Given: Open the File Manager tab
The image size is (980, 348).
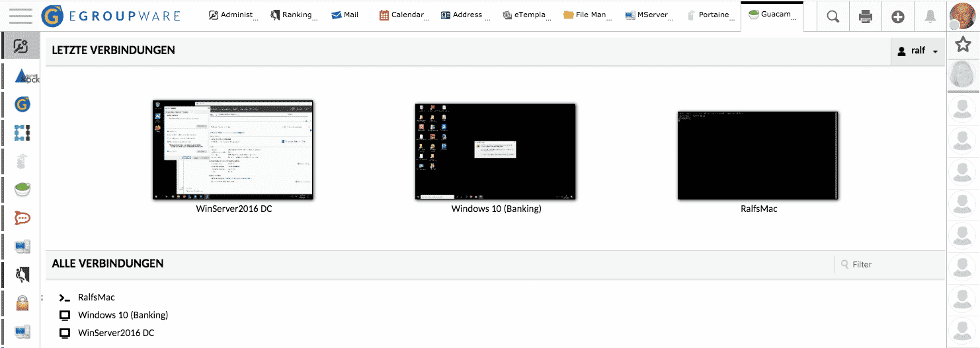Looking at the screenshot, I should (584, 15).
